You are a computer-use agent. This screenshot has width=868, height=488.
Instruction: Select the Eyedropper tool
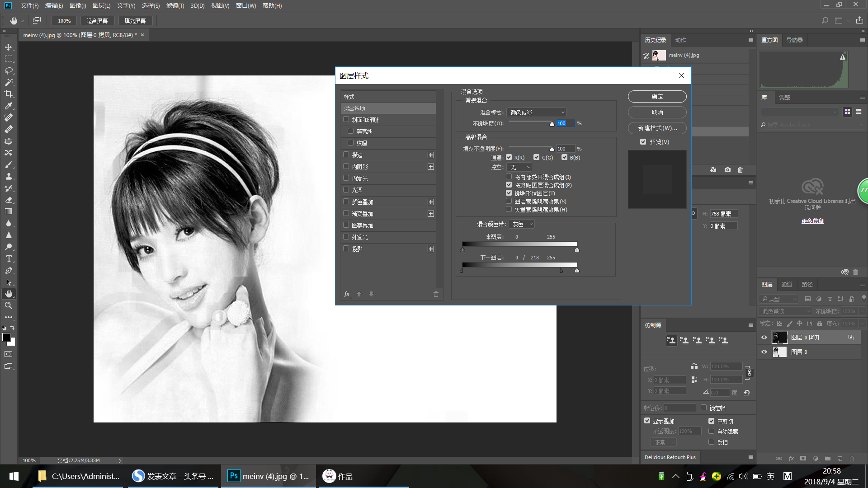(x=9, y=106)
